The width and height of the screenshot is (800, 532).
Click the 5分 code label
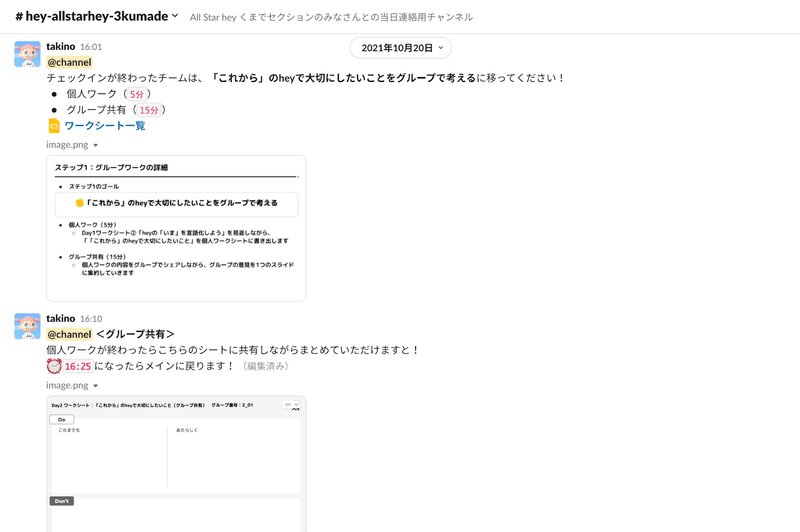[137, 94]
